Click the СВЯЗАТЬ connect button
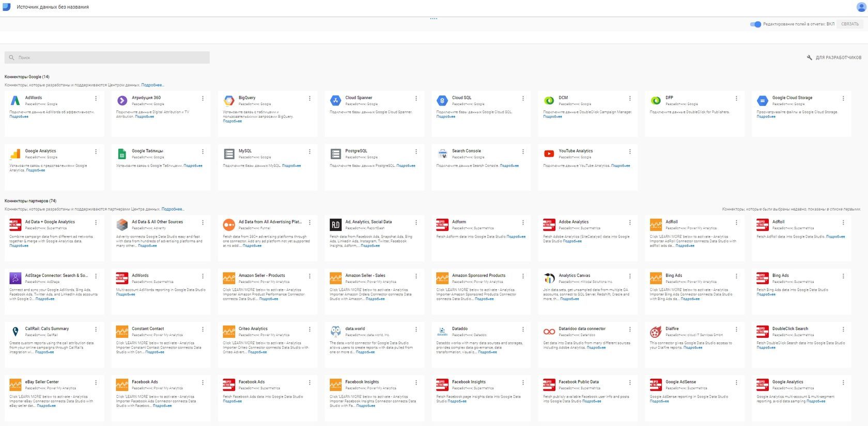Image resolution: width=868 pixels, height=426 pixels. click(x=850, y=24)
